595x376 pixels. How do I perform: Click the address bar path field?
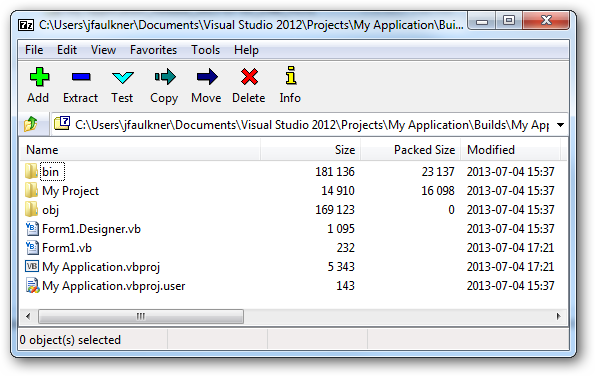(x=311, y=124)
